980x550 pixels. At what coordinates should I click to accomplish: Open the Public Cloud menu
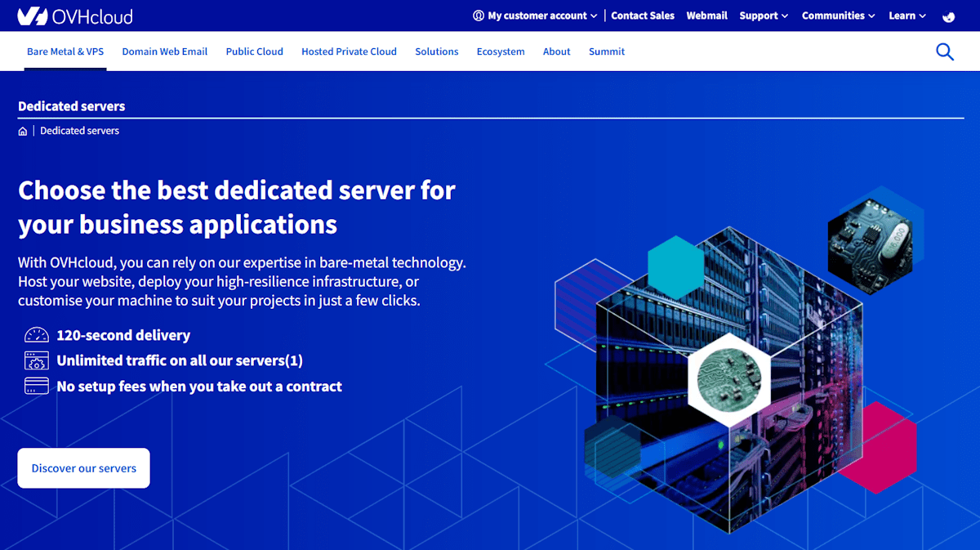(x=255, y=51)
